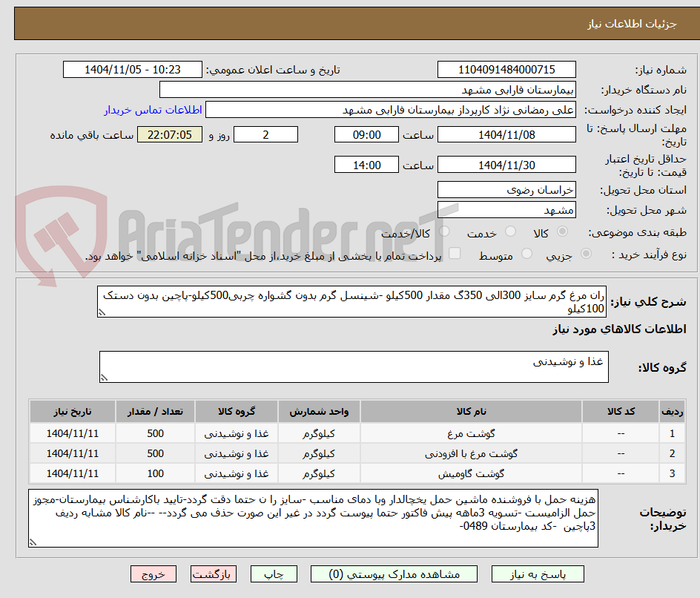This screenshot has height=598, width=700.
Task: Select the 'گوشت مرغ' item cell
Action: click(471, 433)
